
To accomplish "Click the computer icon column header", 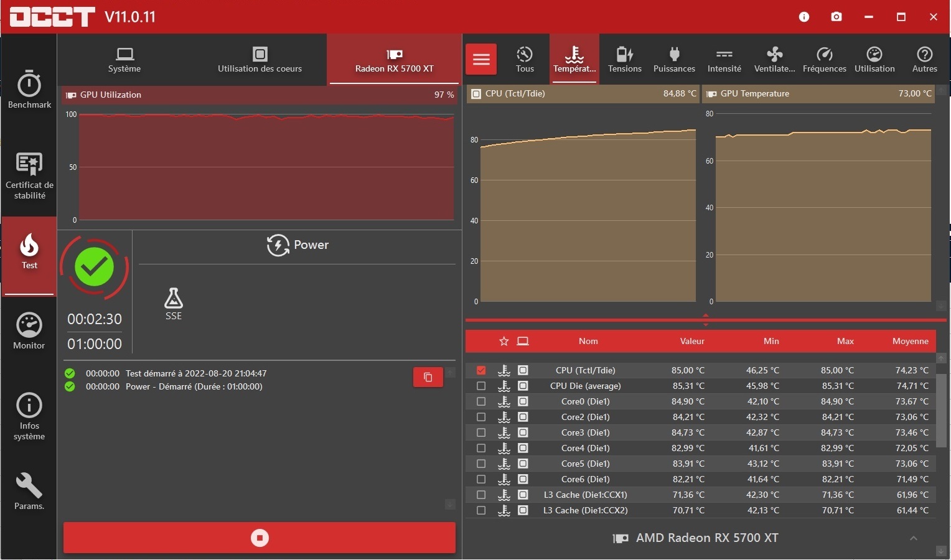I will (x=523, y=341).
